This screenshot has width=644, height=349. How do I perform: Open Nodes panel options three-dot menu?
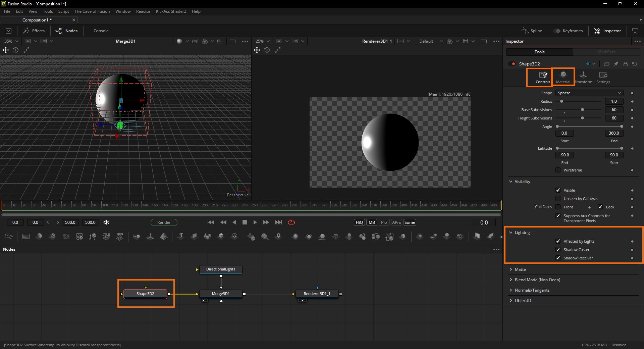click(496, 249)
